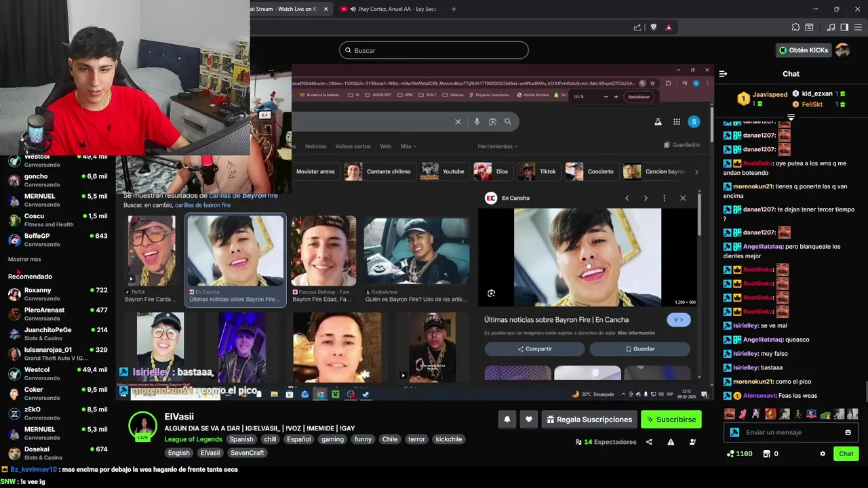
Task: Click the green Suscribirse button
Action: tap(671, 420)
